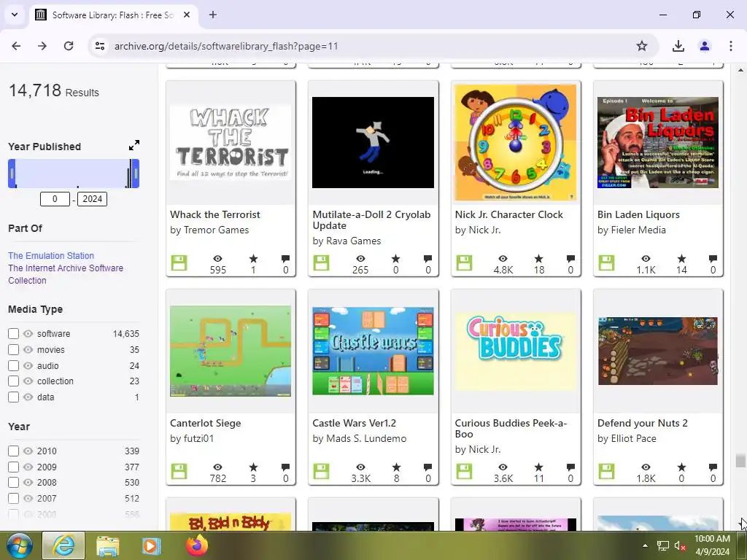Click the star favorites icon on Canterlot Siege card
The height and width of the screenshot is (560, 747).
[x=253, y=467]
